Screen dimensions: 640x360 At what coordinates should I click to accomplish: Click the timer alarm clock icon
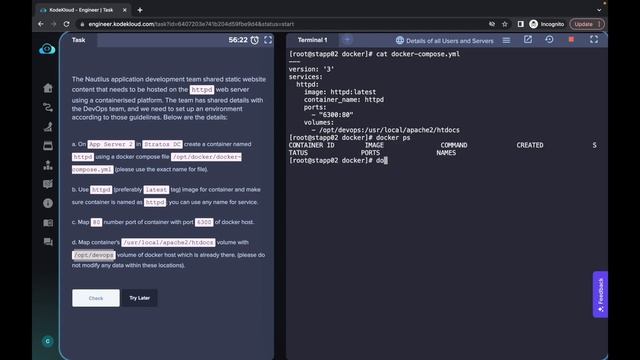(255, 40)
